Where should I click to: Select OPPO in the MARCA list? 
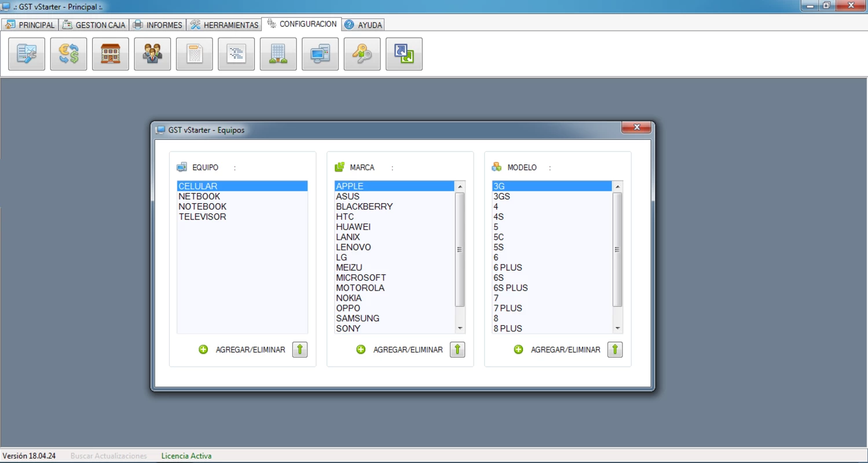[395, 308]
